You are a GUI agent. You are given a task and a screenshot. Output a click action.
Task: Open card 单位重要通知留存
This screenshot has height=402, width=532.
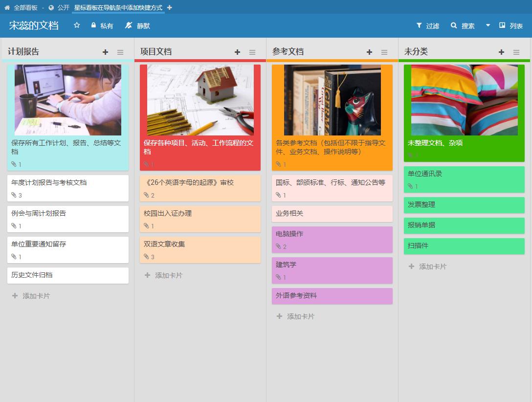coord(68,250)
